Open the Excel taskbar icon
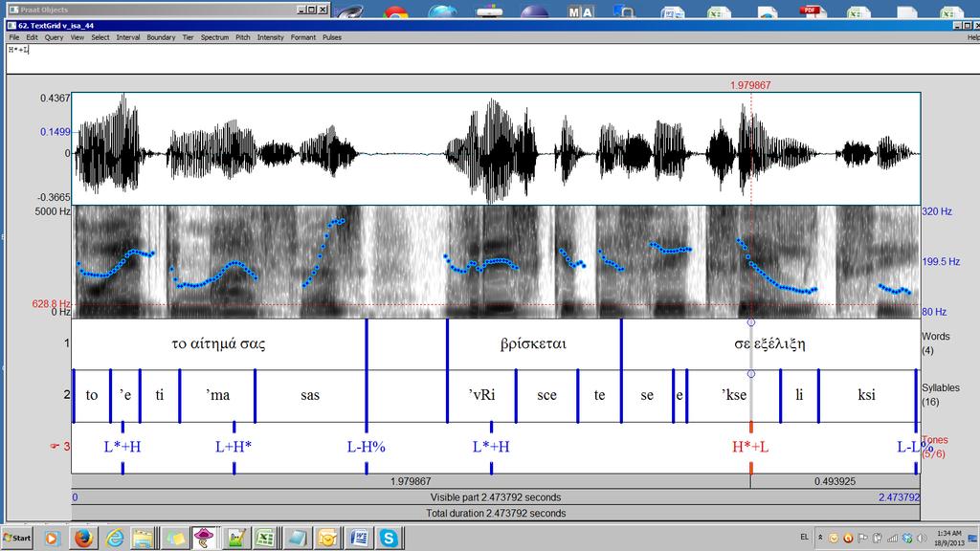The height and width of the screenshot is (551, 980). (264, 538)
